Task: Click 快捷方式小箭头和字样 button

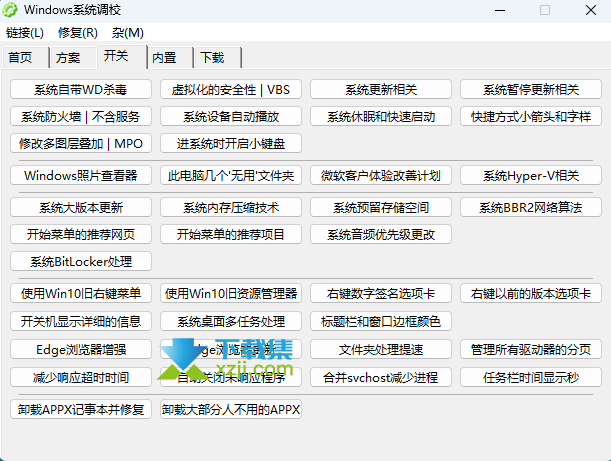Action: [531, 117]
